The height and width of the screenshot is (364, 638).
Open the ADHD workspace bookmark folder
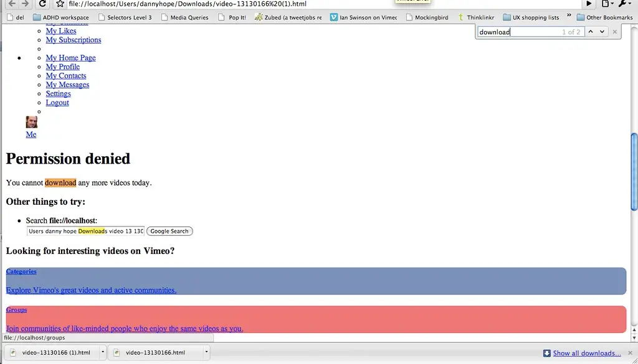(x=60, y=17)
